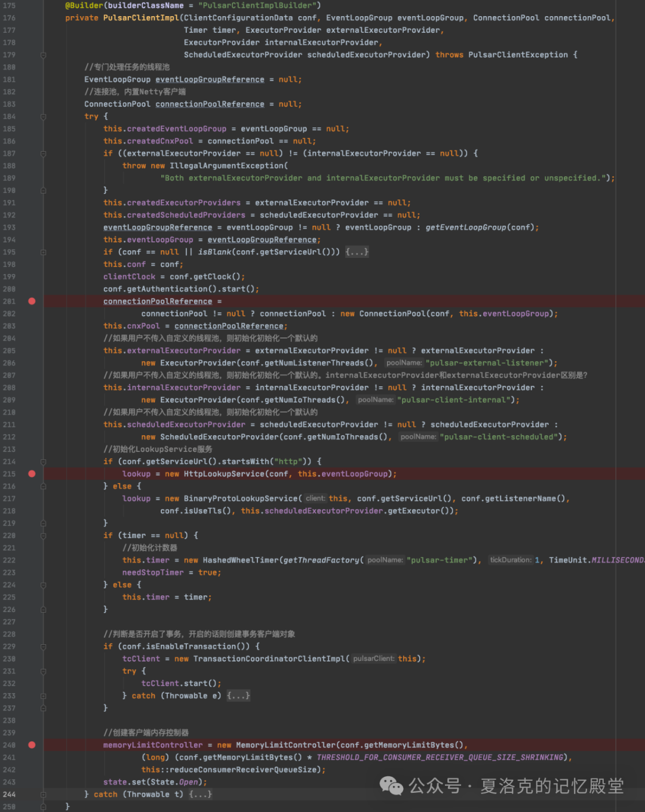Toggle the red breakpoint on line 240
The image size is (645, 812).
pyautogui.click(x=32, y=745)
